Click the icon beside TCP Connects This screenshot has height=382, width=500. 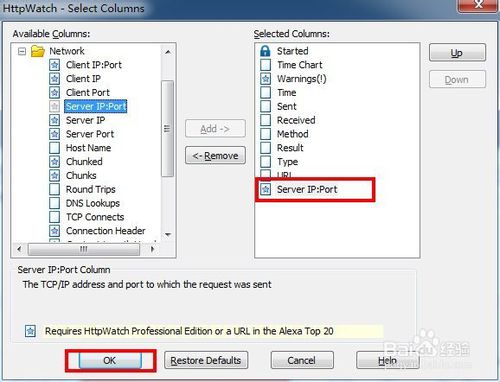tap(54, 217)
